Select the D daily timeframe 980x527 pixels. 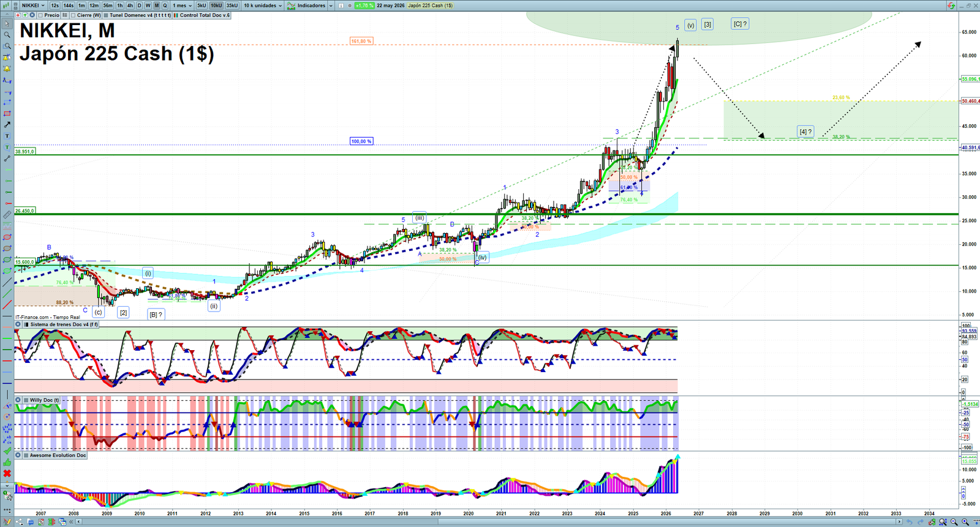(x=139, y=6)
